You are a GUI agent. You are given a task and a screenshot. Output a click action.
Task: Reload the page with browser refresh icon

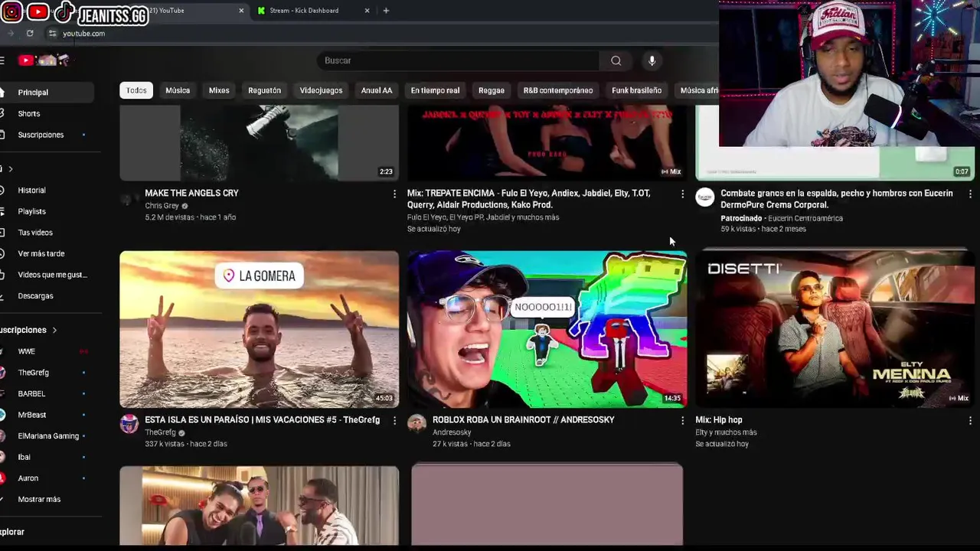pyautogui.click(x=30, y=34)
